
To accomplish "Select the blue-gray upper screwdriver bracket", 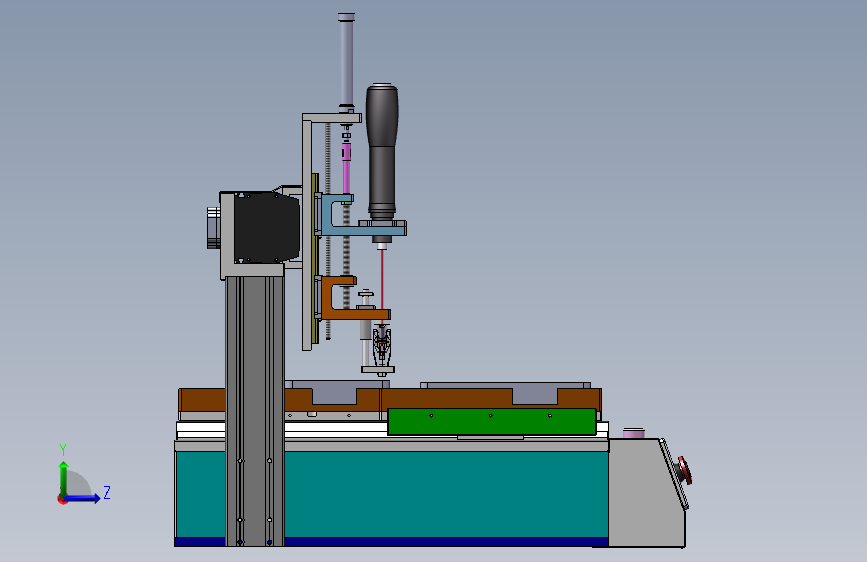I will click(x=362, y=216).
